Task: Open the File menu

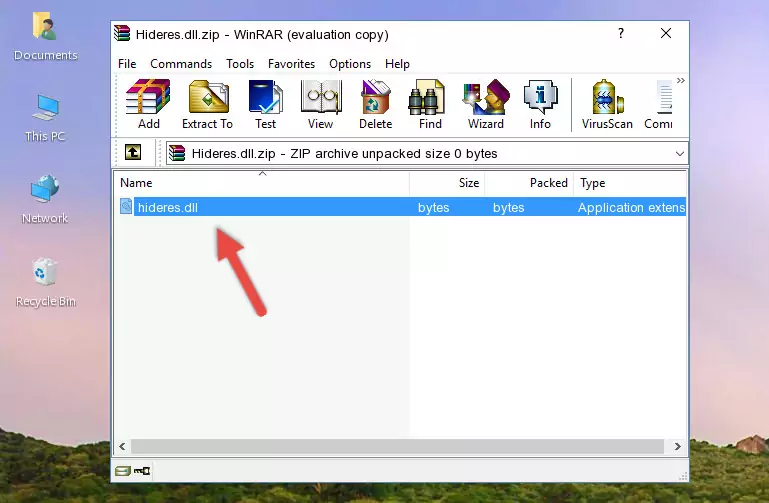Action: coord(127,64)
